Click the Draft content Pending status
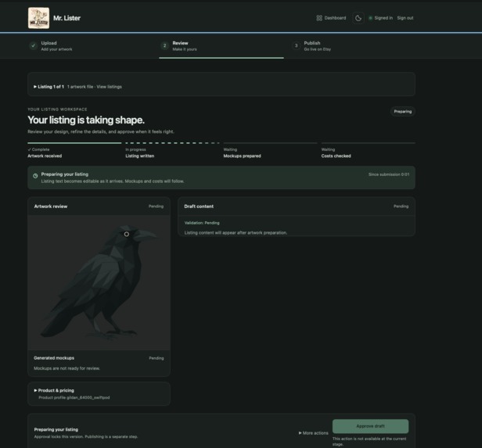Viewport: 482px width, 448px height. 401,206
